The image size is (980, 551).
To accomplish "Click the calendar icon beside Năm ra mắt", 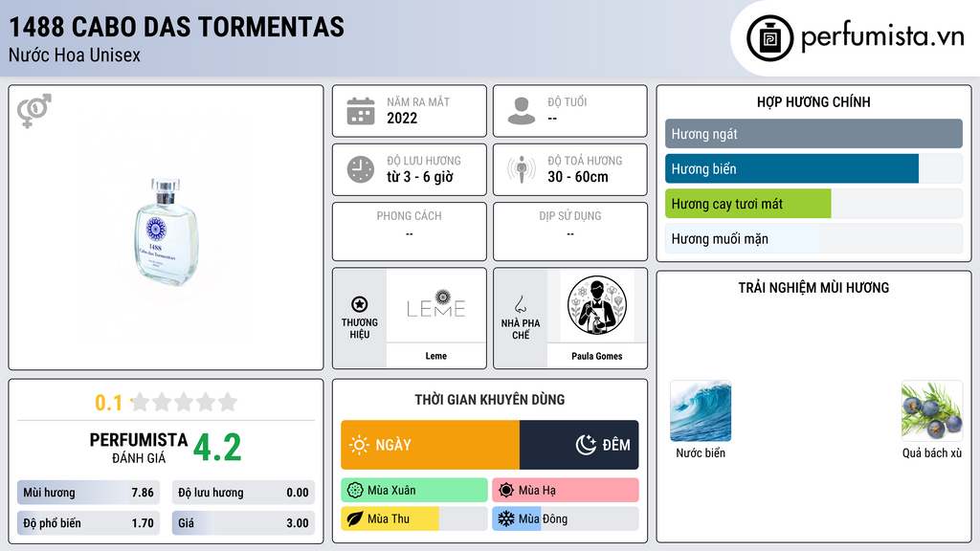I will (x=361, y=111).
